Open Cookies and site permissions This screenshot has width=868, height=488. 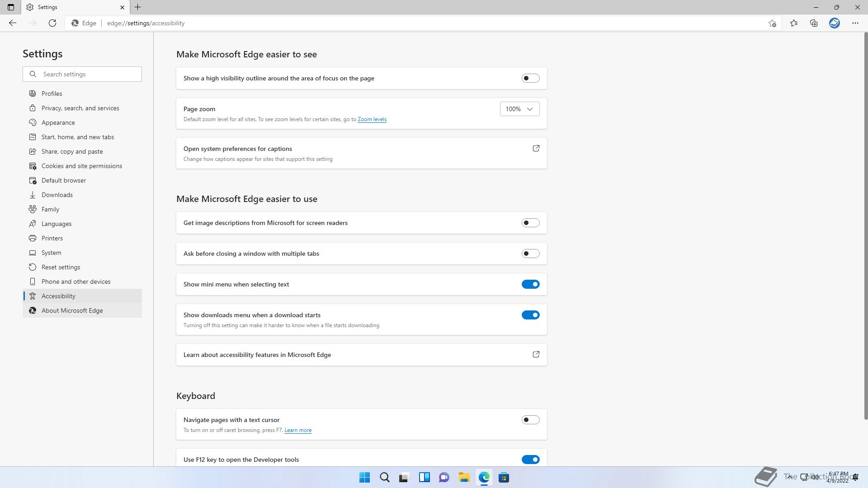82,166
